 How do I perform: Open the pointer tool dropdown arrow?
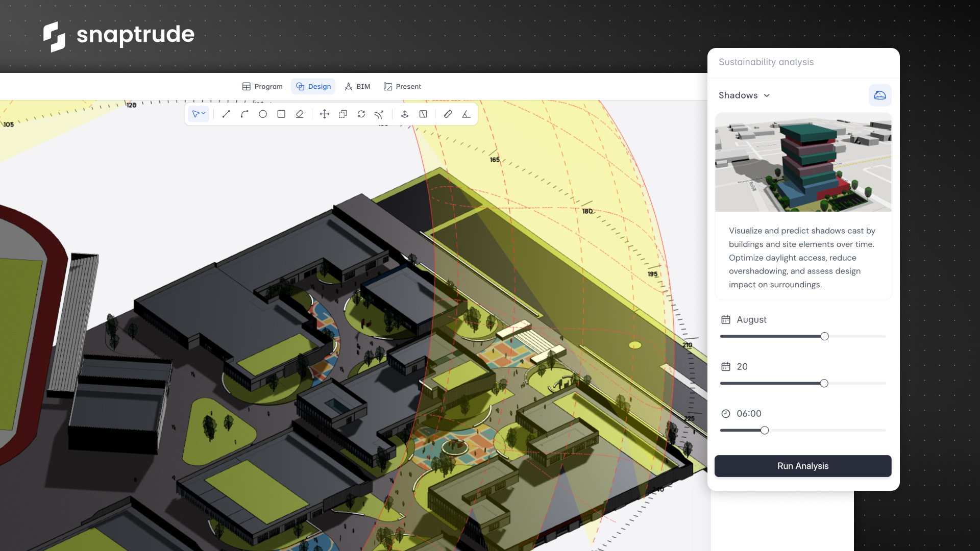pos(204,113)
